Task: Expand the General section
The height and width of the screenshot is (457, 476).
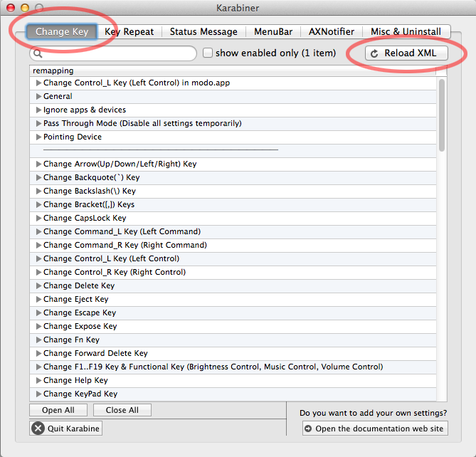Action: [x=38, y=96]
